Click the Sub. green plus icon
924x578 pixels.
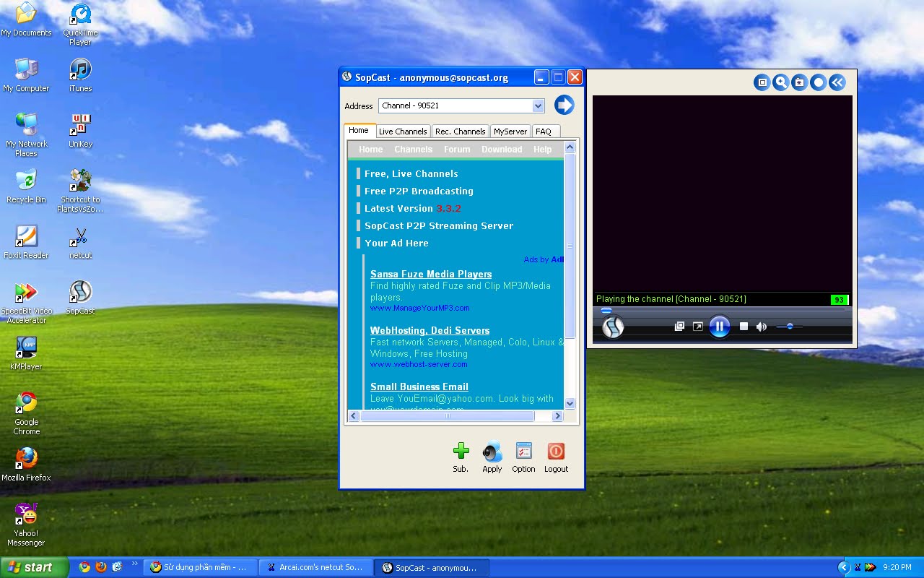[x=461, y=451]
